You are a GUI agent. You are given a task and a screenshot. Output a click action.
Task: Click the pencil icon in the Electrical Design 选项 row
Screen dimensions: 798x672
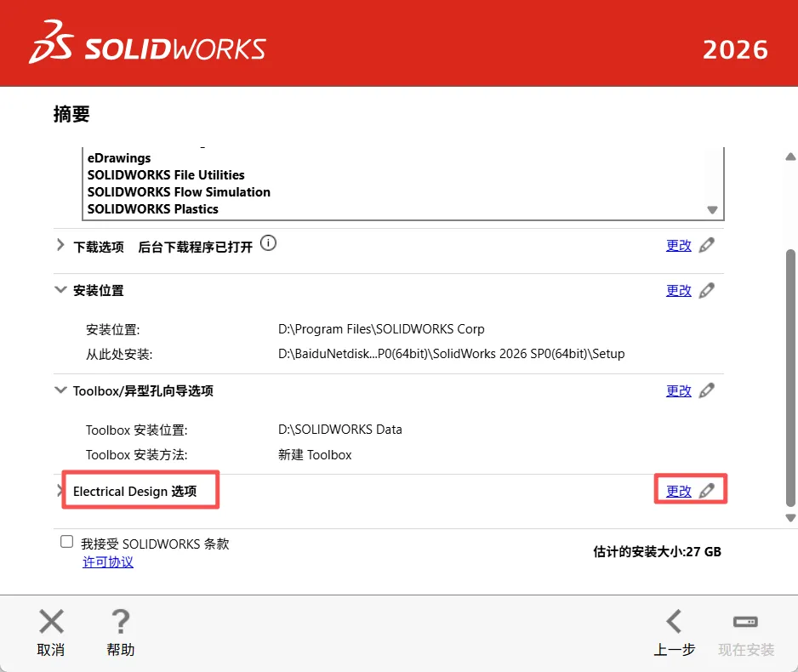click(706, 491)
